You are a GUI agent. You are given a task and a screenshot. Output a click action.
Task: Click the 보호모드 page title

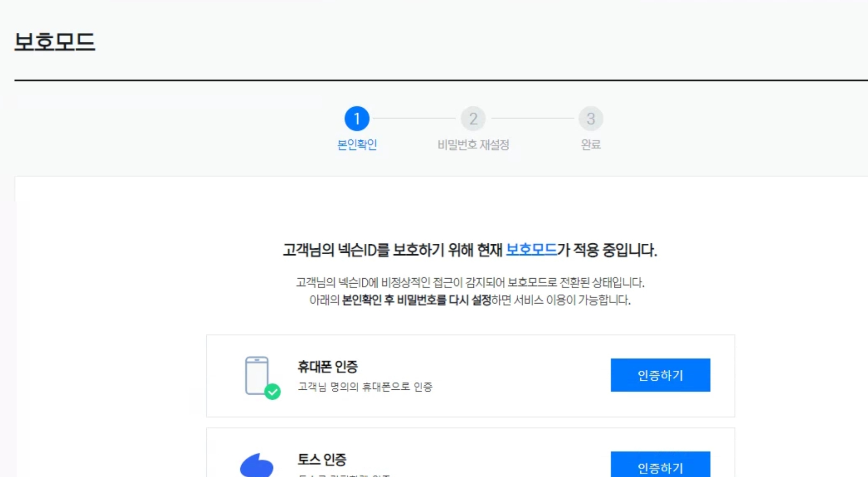pyautogui.click(x=55, y=41)
